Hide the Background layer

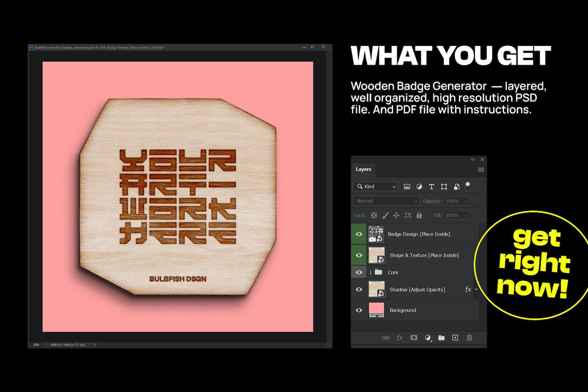pos(359,310)
